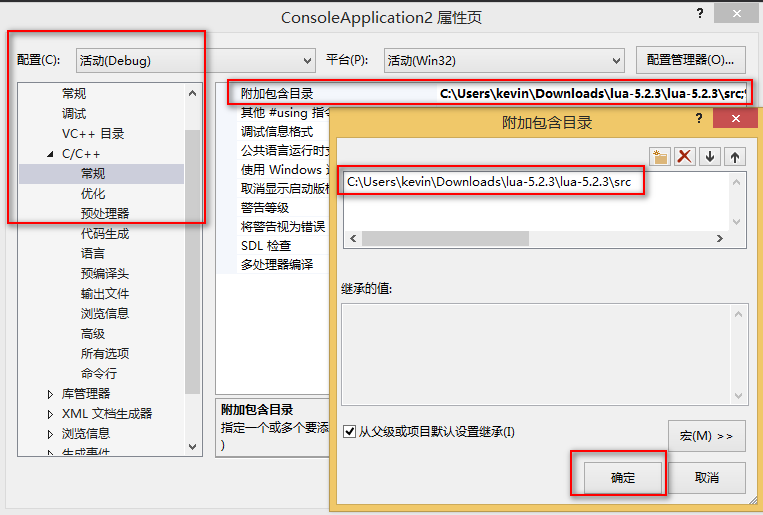Click the 附加包含目录 property row

[489, 93]
